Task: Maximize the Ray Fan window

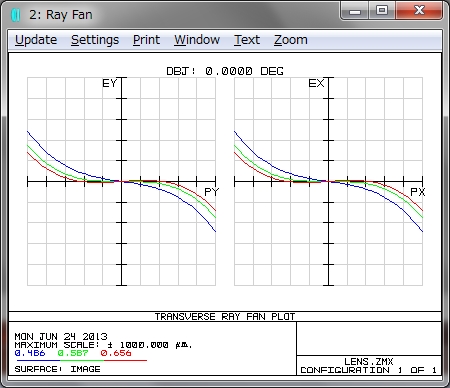Action: (382, 11)
